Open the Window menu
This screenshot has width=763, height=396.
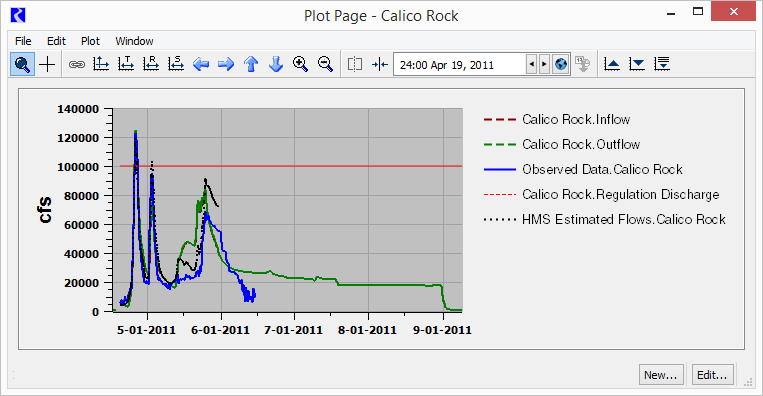(134, 41)
